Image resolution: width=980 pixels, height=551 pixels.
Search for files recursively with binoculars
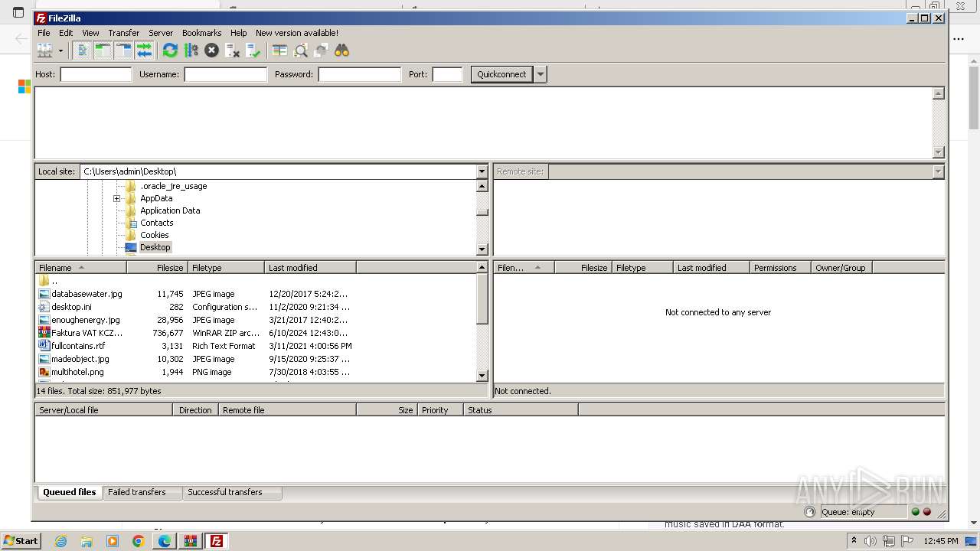341,51
